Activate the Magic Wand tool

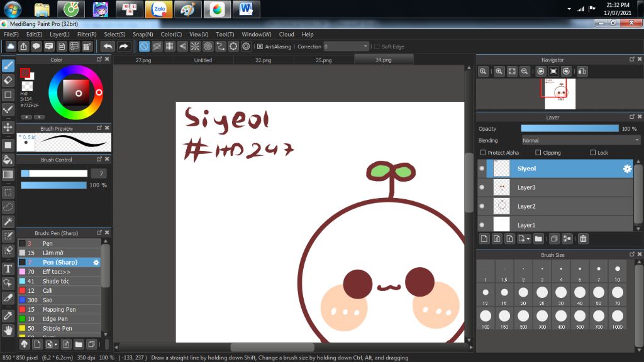tap(8, 222)
